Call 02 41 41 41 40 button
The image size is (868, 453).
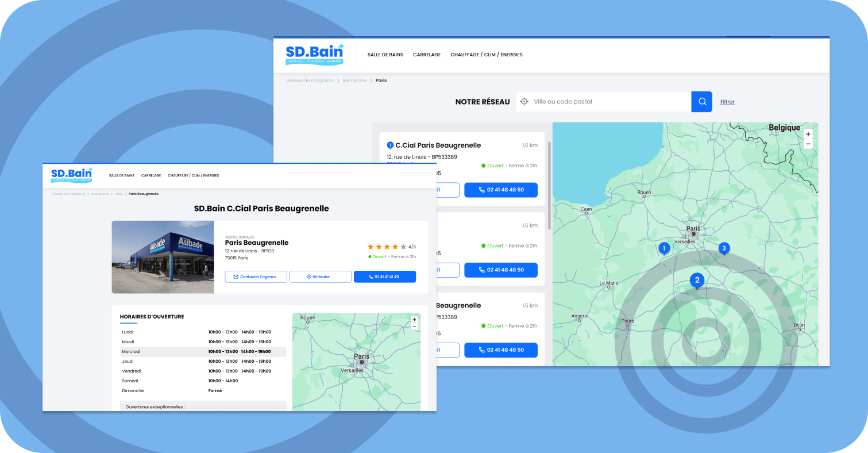pyautogui.click(x=385, y=277)
